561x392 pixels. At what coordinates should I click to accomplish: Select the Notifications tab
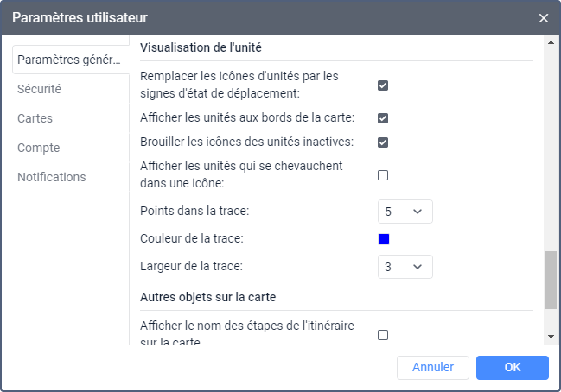click(x=52, y=177)
